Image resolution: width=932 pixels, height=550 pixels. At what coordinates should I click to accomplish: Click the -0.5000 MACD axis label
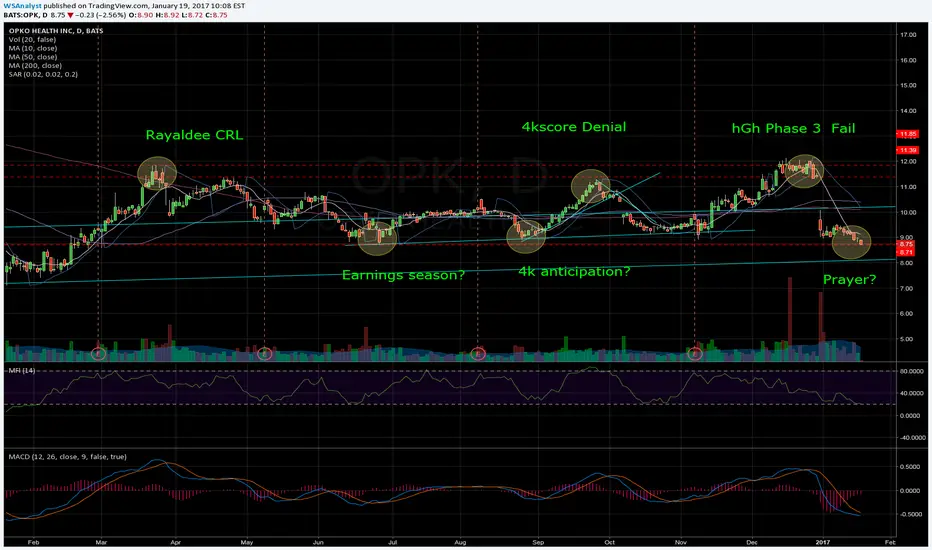909,514
